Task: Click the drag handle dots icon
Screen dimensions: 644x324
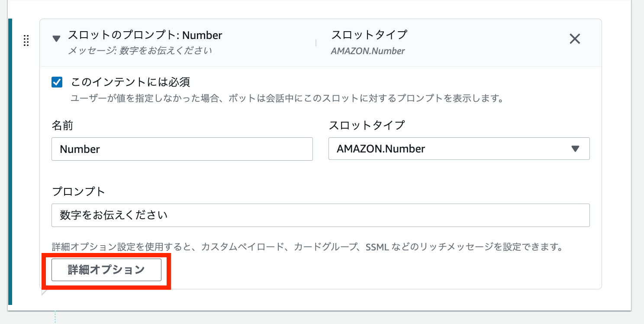Action: click(26, 40)
